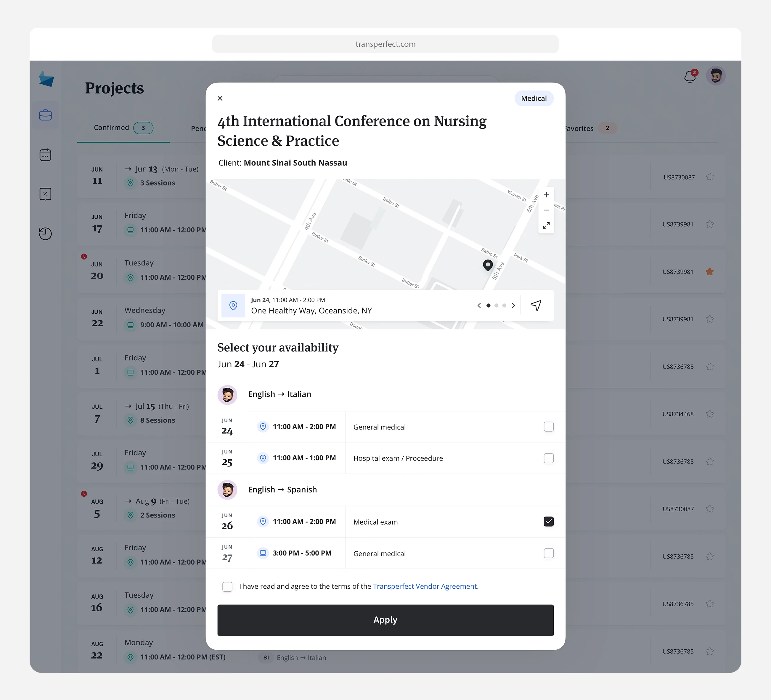771x700 pixels.
Task: Open the calendar sidebar icon
Action: click(46, 155)
